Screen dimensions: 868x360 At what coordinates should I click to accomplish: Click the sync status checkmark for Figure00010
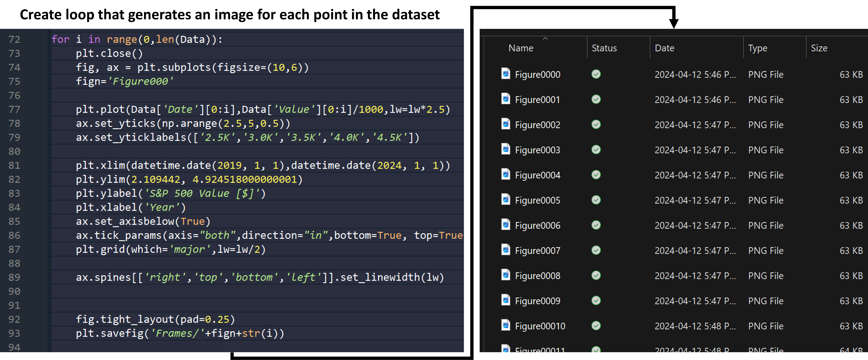pos(596,326)
